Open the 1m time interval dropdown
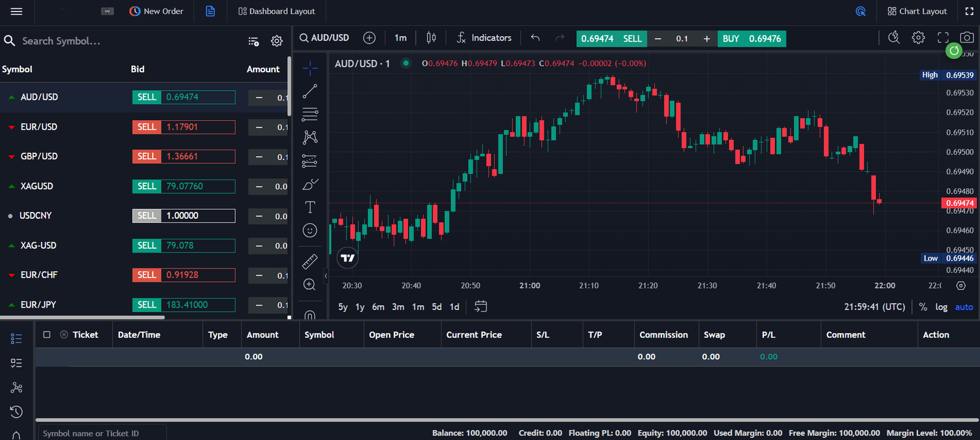 pos(401,38)
